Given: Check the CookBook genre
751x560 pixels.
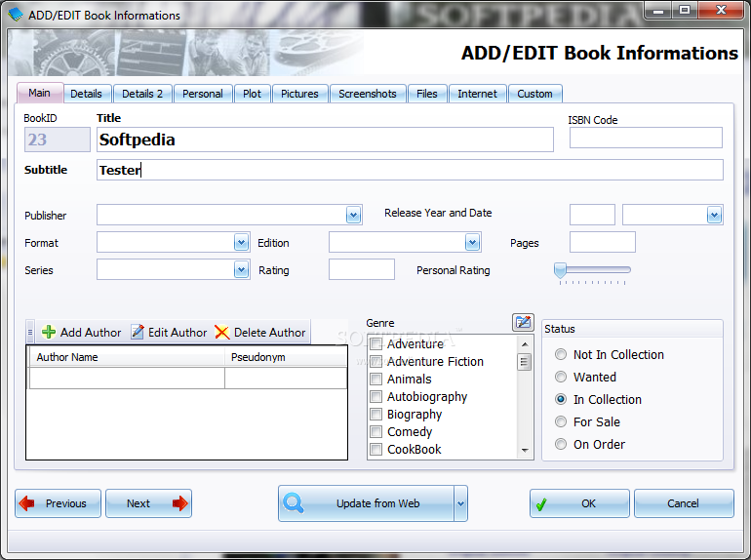Looking at the screenshot, I should (x=375, y=450).
